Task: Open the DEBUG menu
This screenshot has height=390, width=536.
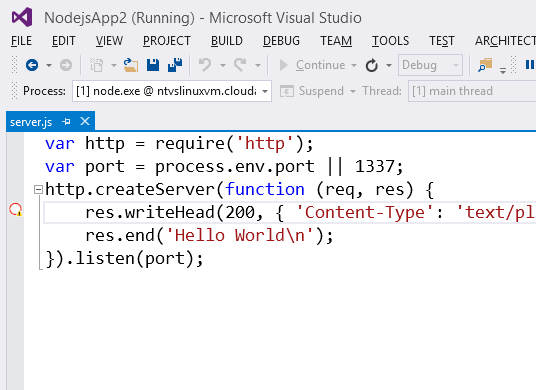Action: pos(281,41)
